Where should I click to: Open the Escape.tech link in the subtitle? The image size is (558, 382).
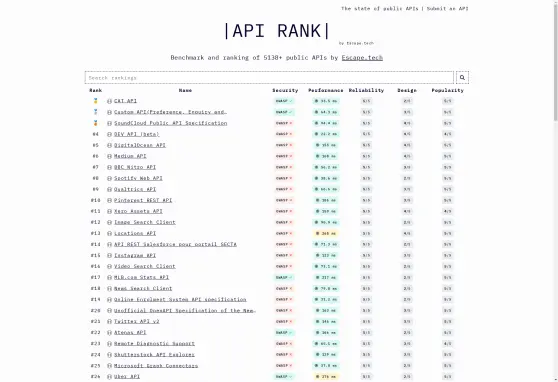point(362,58)
